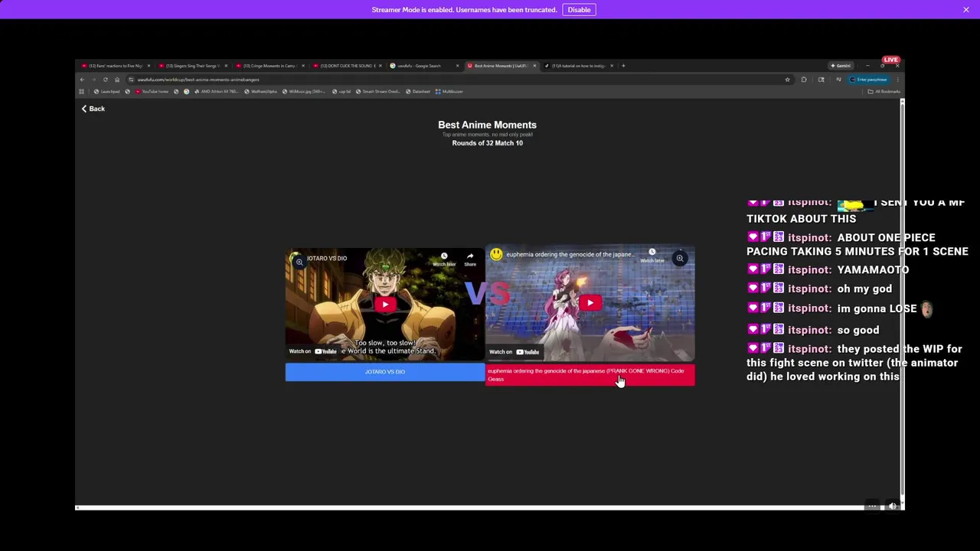980x551 pixels.
Task: Click the "oh my god" chat message
Action: (864, 289)
